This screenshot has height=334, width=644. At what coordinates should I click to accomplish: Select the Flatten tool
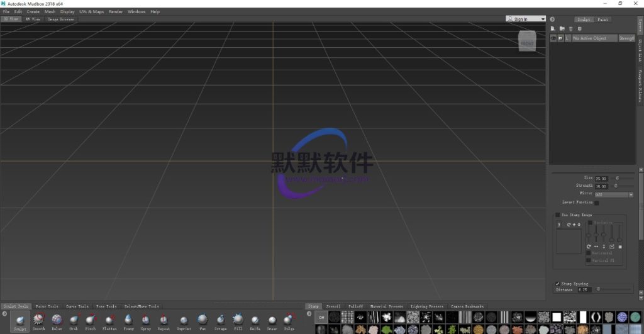tap(109, 320)
